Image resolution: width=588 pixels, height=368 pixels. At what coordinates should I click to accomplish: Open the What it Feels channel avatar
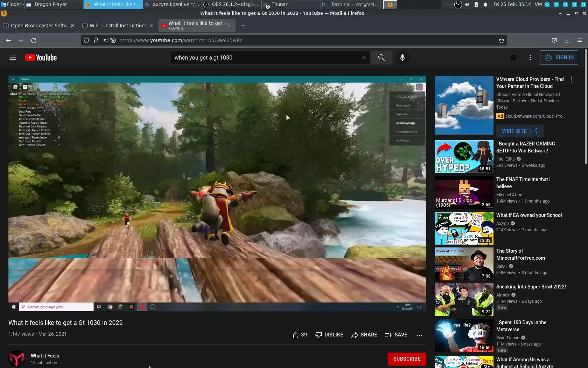[x=17, y=359]
